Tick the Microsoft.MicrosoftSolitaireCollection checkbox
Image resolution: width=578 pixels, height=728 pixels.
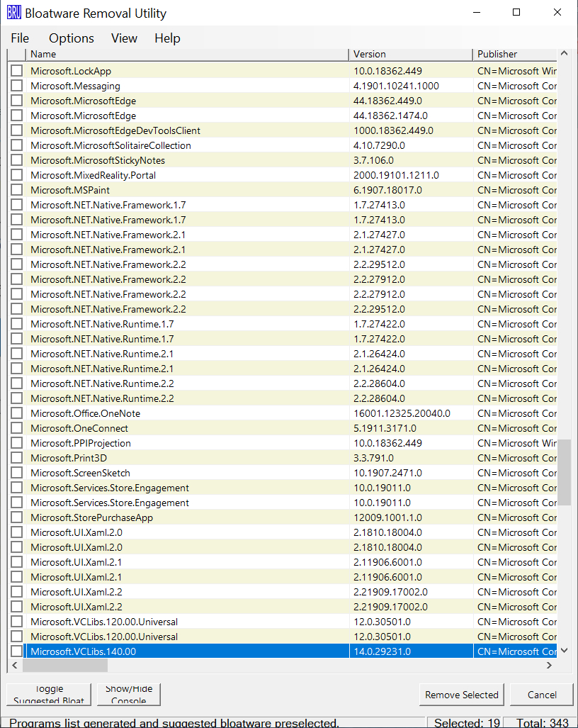click(x=17, y=145)
